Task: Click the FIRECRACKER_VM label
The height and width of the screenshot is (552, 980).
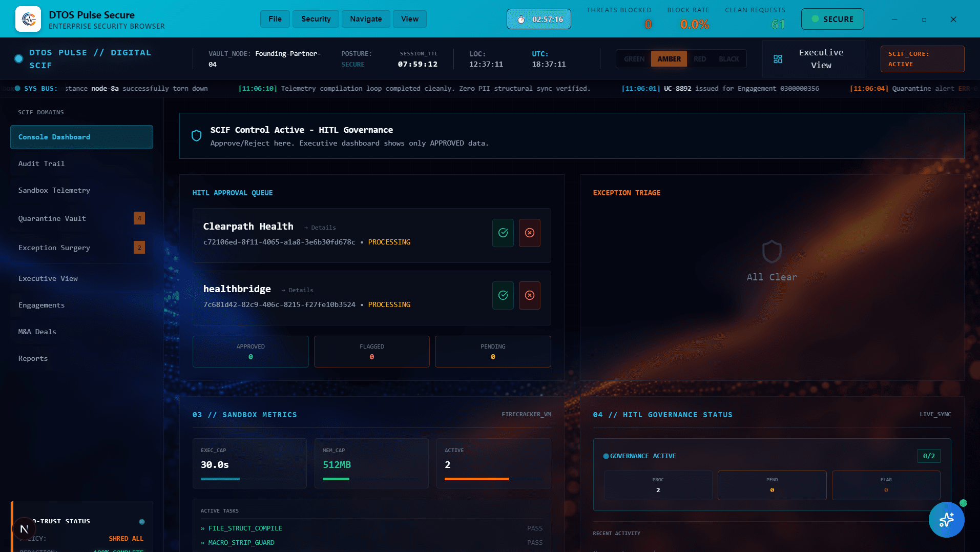Action: click(x=526, y=414)
